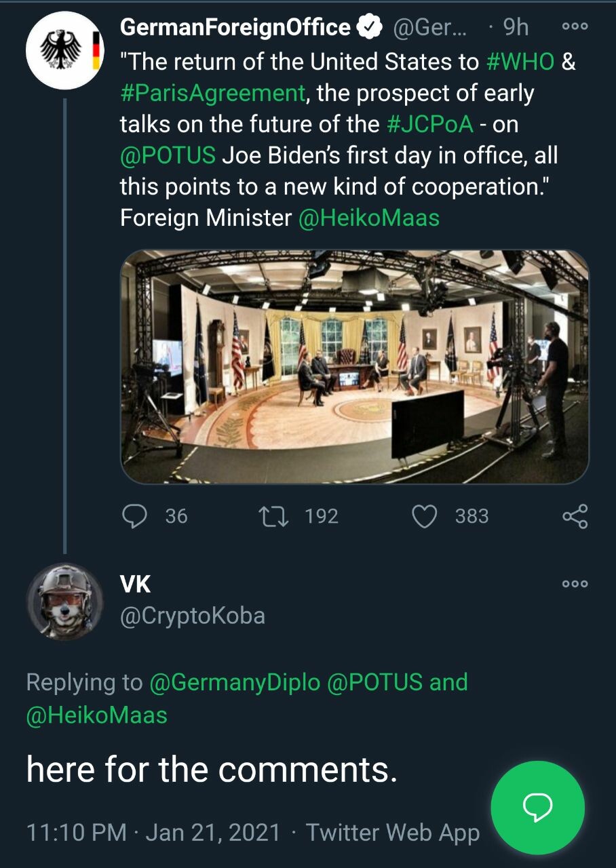Screen dimensions: 616x868
Task: Open the @POTUS mention in tweet text
Action: (168, 155)
